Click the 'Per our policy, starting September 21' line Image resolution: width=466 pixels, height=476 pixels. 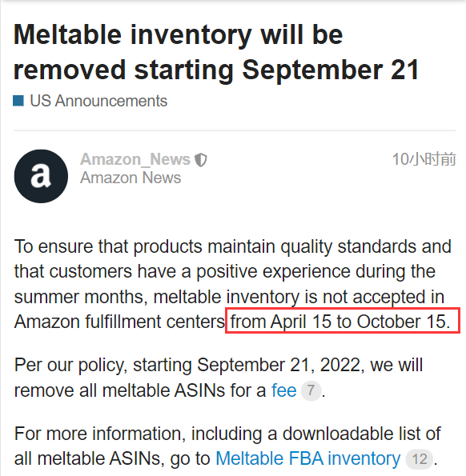(219, 365)
